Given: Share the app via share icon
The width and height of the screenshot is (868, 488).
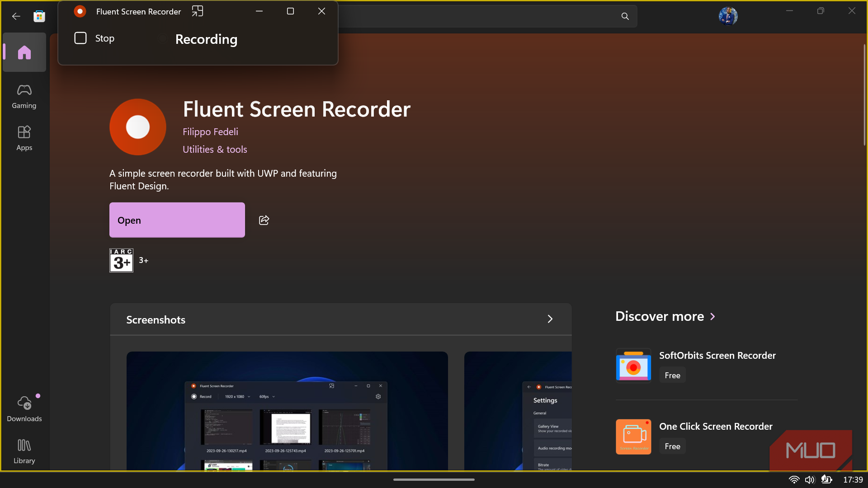Looking at the screenshot, I should (x=264, y=220).
